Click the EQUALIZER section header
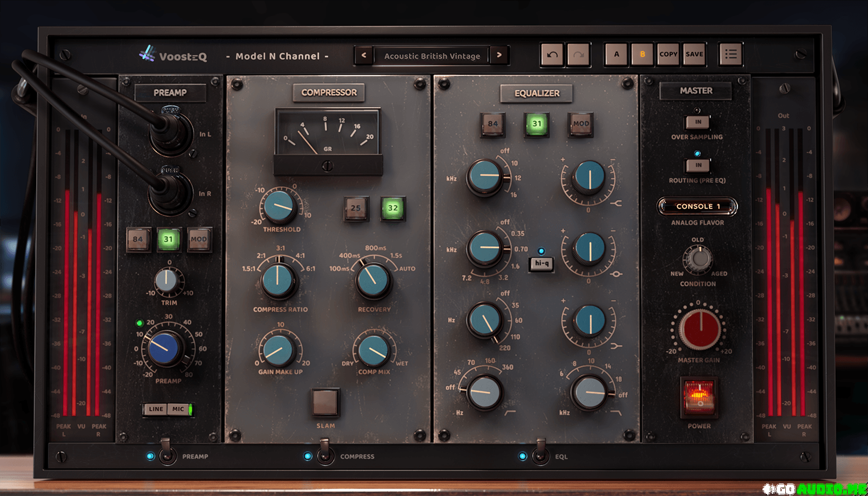The image size is (868, 496). [x=537, y=93]
